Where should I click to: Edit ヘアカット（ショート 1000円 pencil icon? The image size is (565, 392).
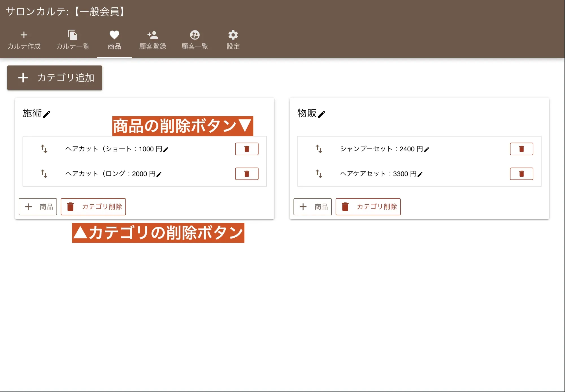click(166, 150)
